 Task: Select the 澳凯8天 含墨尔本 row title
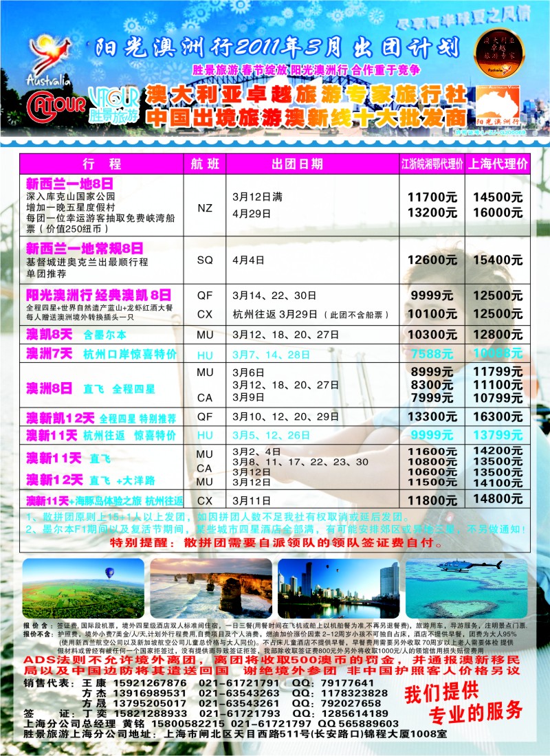[76, 334]
